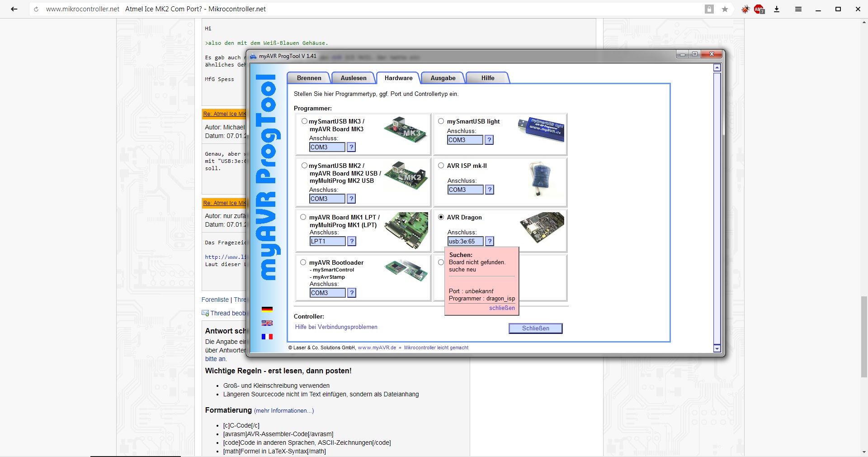The height and width of the screenshot is (457, 868).
Task: Click Thread beobachten icon
Action: (205, 313)
